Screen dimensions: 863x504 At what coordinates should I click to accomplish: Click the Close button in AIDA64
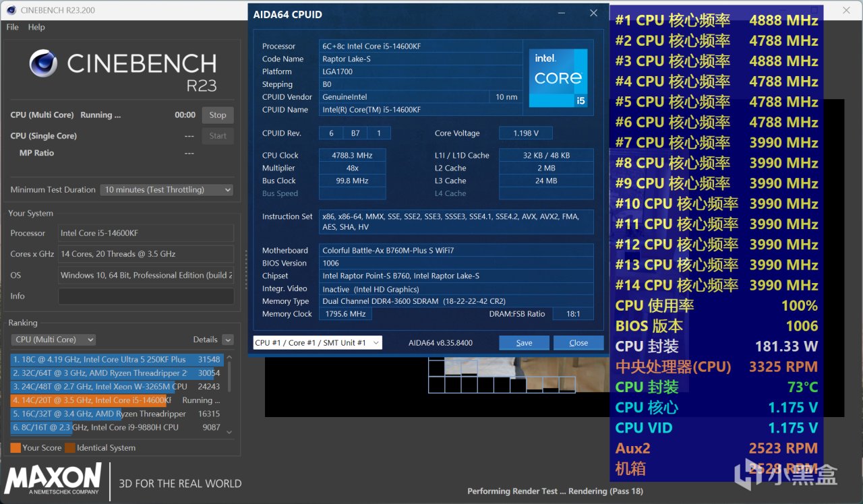(578, 342)
